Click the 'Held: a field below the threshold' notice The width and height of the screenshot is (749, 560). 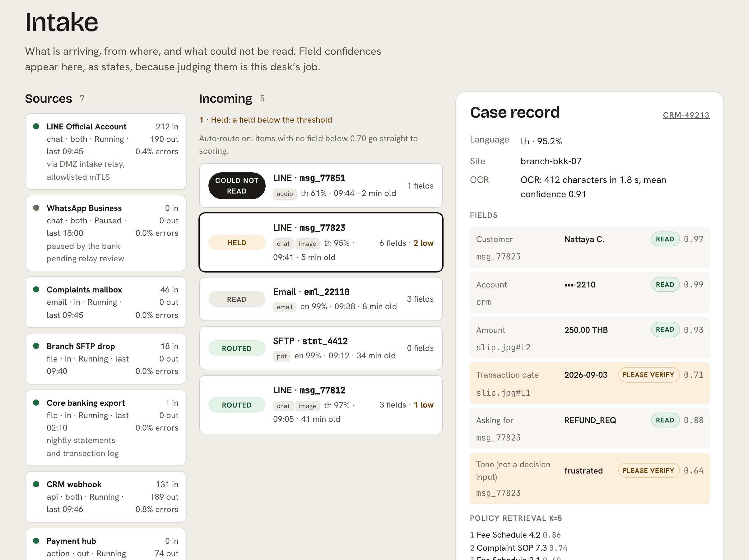pyautogui.click(x=265, y=119)
